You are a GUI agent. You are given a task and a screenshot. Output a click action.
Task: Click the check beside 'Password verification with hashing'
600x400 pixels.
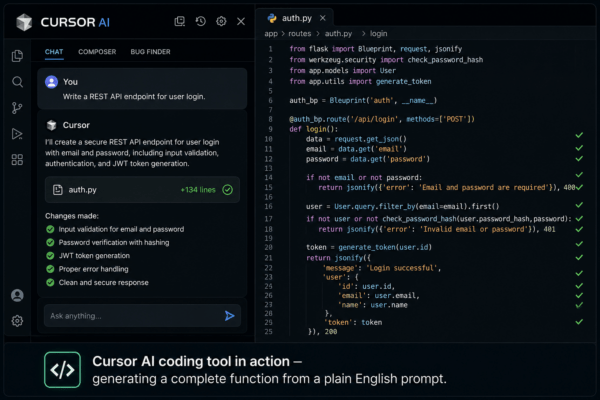point(50,242)
